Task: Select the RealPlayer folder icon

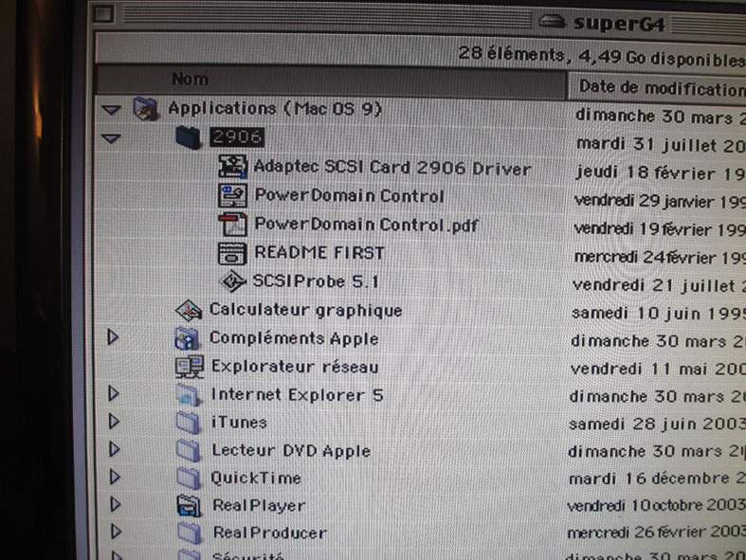Action: 190,506
